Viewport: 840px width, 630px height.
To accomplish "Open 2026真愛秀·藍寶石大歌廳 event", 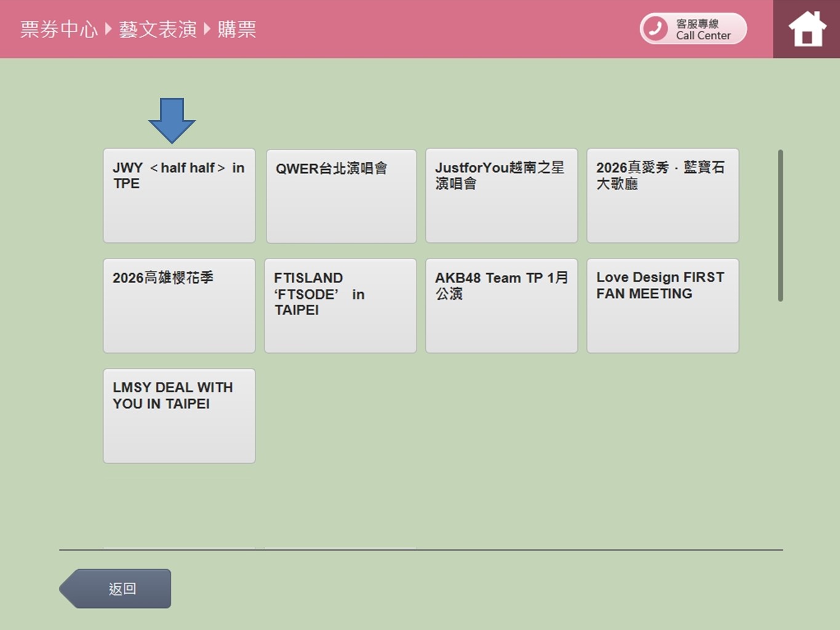I will coord(663,196).
